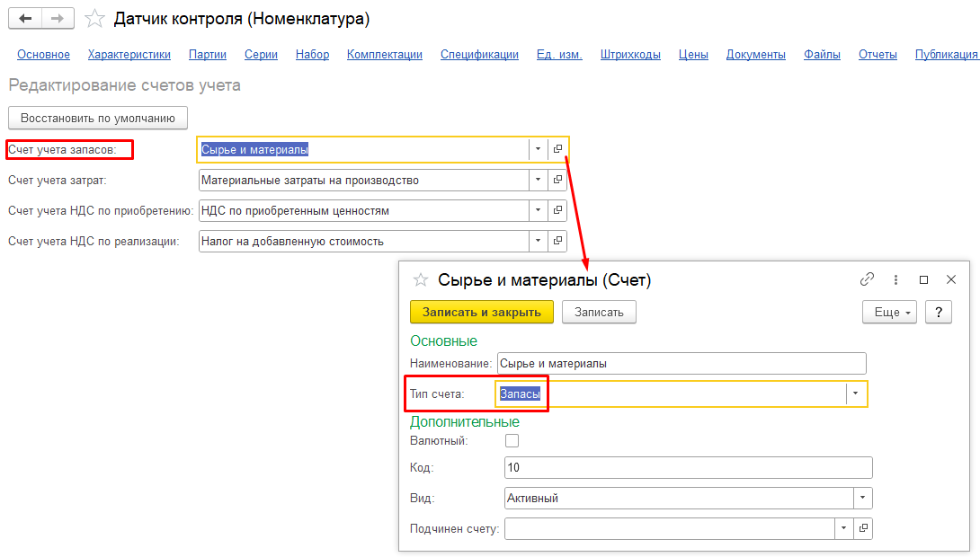Image resolution: width=980 pixels, height=557 pixels.
Task: Click Записать и закрыть button
Action: coord(482,313)
